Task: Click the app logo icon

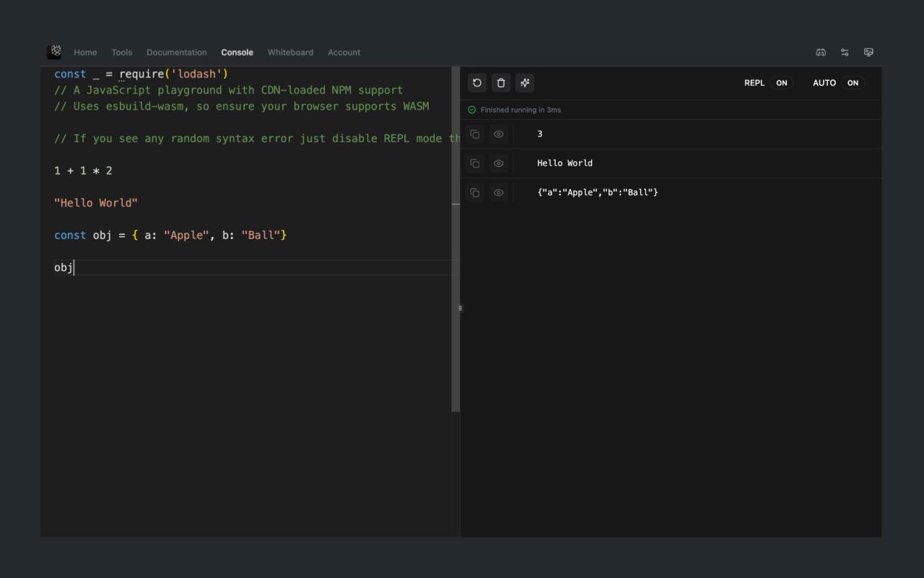Action: (x=54, y=52)
